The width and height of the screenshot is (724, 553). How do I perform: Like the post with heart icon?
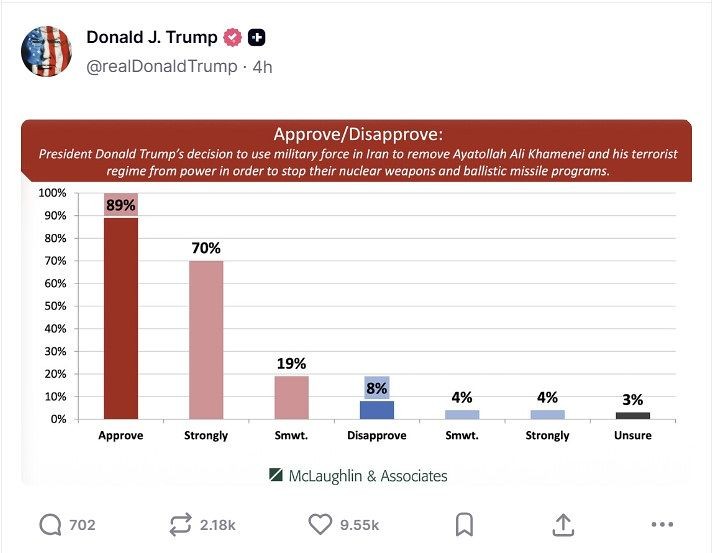tap(320, 525)
